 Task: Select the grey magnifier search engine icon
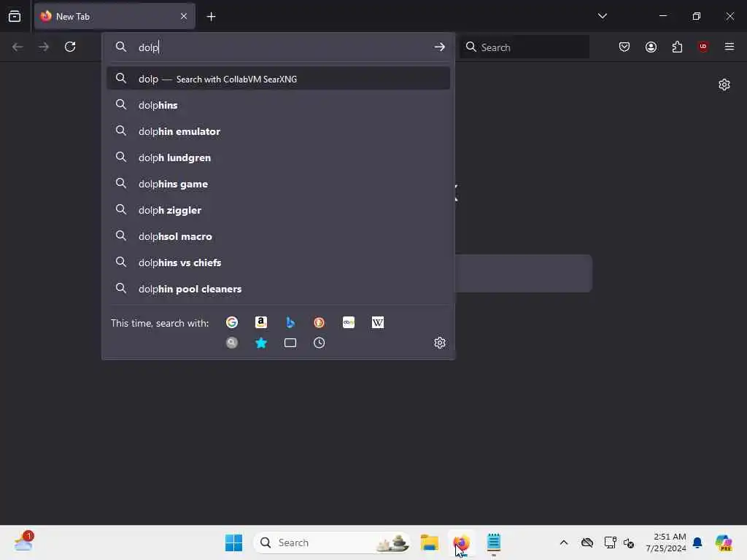point(232,343)
